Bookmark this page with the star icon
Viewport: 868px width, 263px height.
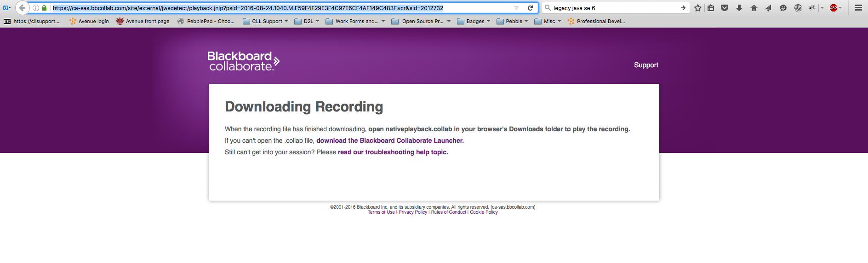click(x=698, y=8)
